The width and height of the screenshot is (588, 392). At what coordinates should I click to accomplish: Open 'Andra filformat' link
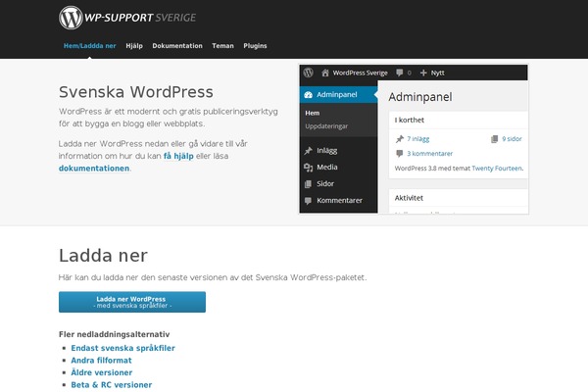click(101, 361)
